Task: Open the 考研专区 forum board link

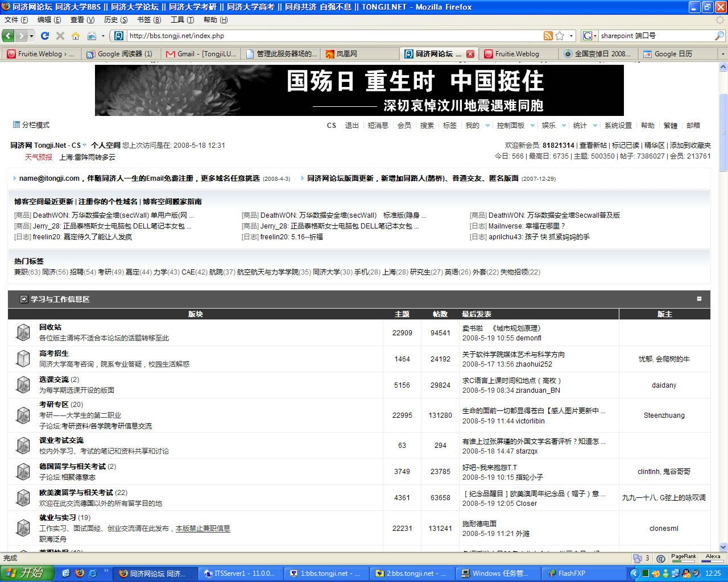Action: point(54,405)
